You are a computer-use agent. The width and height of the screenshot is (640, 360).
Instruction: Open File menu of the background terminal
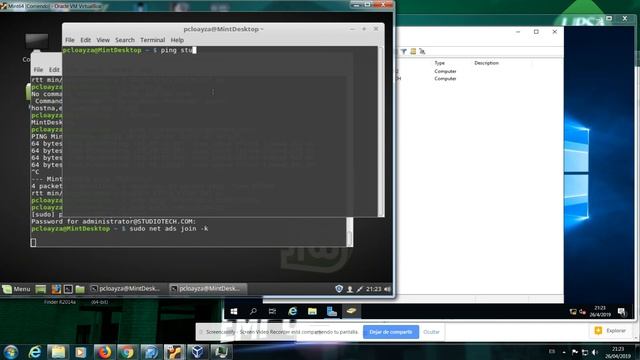[38, 70]
